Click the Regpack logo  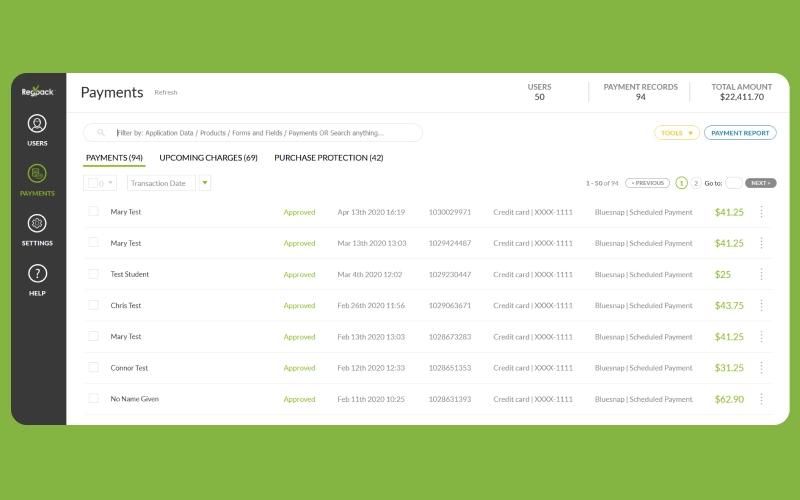pyautogui.click(x=37, y=91)
